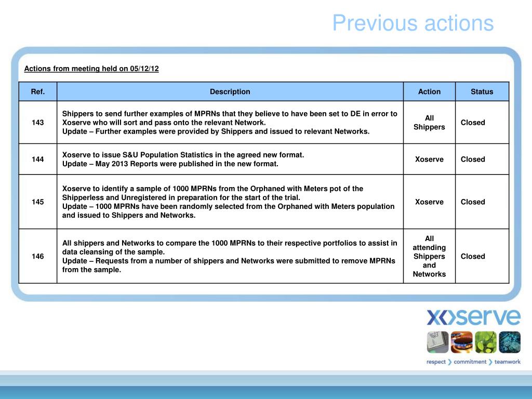This screenshot has height=399, width=532.
Task: Click 'Xoserve' action cell in row 144
Action: click(429, 159)
